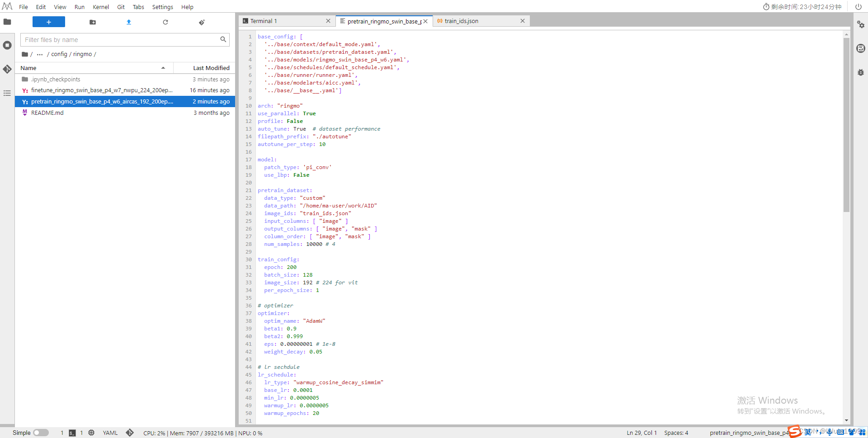Close the train_ids.json tab

[523, 21]
